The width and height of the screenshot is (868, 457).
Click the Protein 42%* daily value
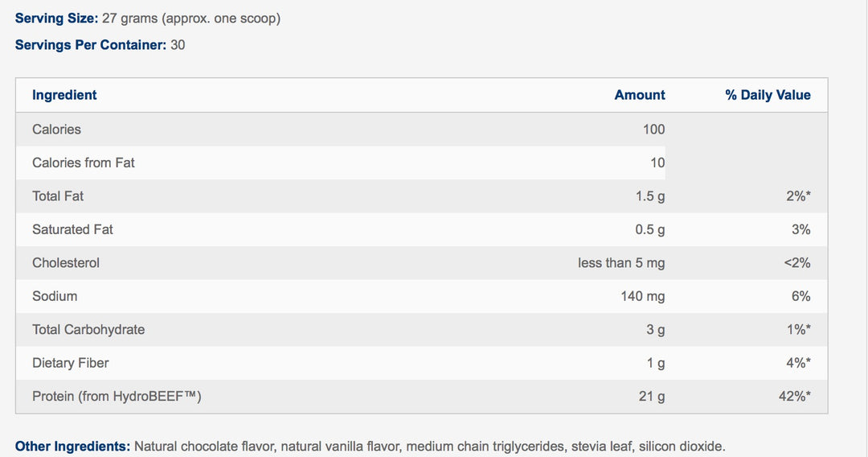(x=794, y=397)
